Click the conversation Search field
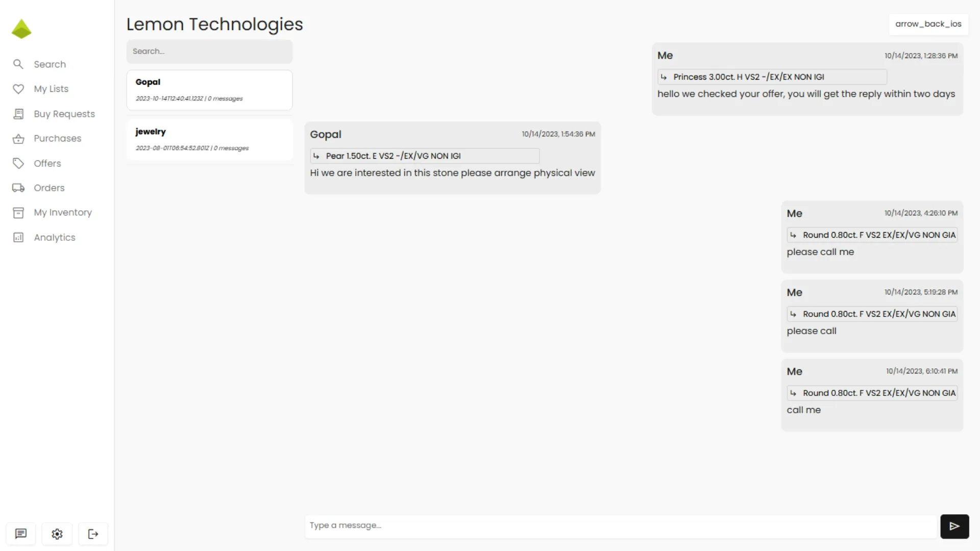980x551 pixels. (x=209, y=51)
